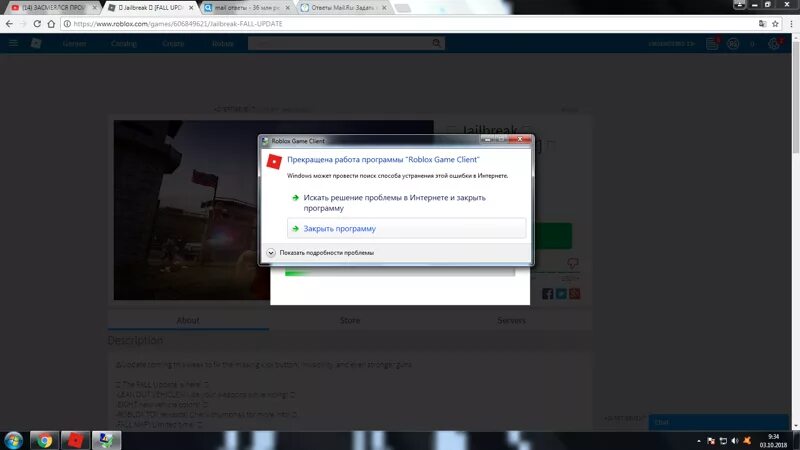The height and width of the screenshot is (450, 800).
Task: Open the Roblox notifications feed icon
Action: pyautogui.click(x=712, y=44)
